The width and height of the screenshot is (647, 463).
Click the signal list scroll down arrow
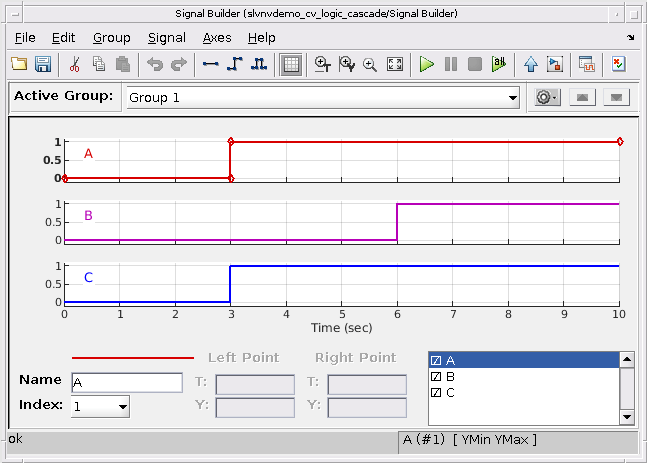[x=627, y=417]
